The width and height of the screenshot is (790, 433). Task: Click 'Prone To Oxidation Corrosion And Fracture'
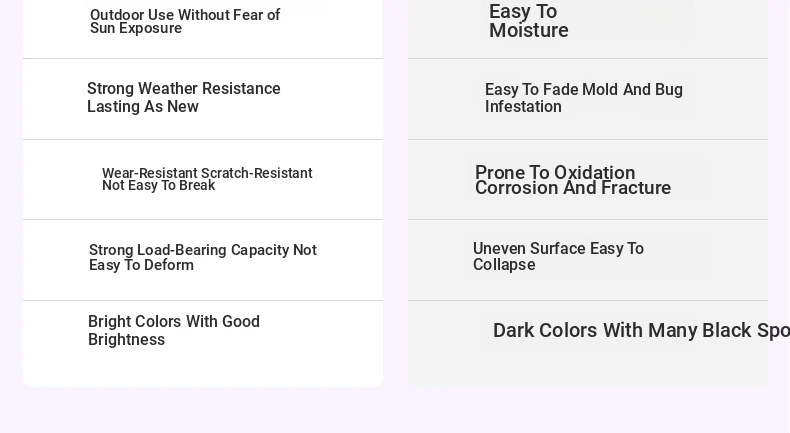coord(573,180)
